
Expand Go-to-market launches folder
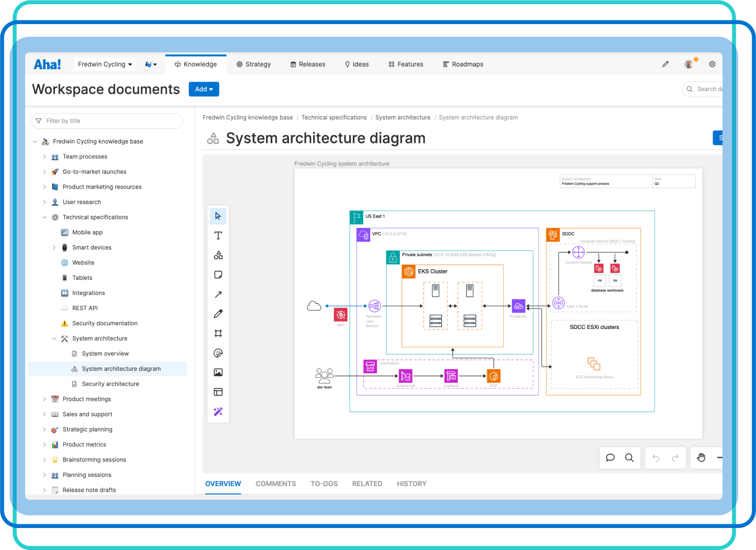[45, 172]
